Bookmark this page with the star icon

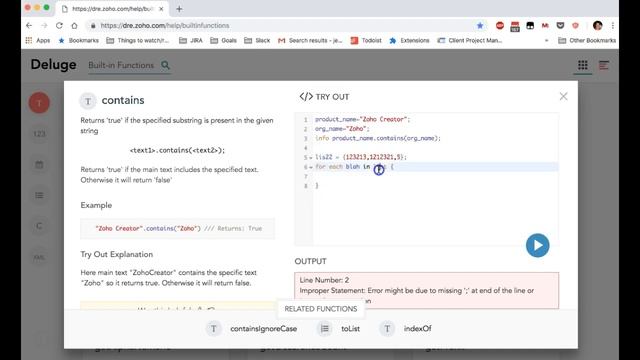(x=480, y=25)
